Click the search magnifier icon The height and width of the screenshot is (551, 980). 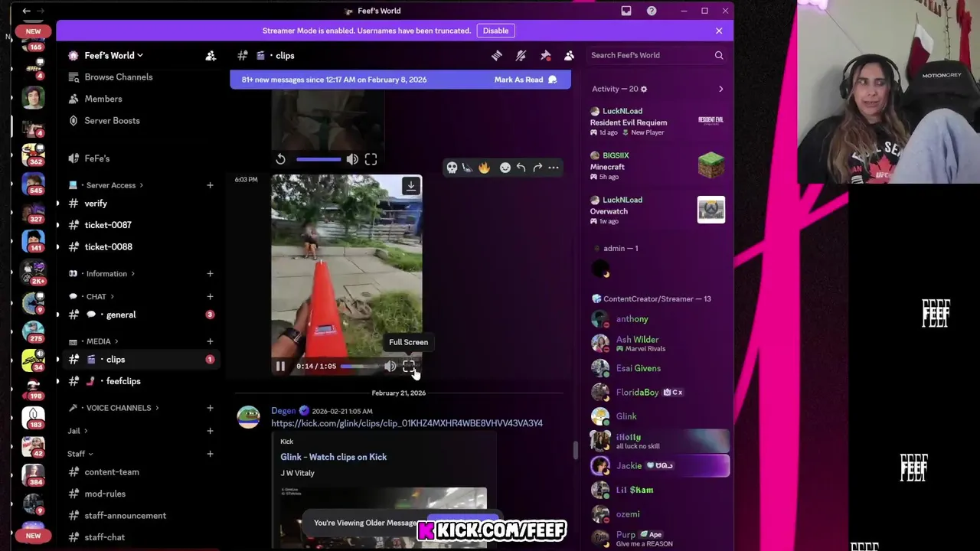[x=719, y=55]
